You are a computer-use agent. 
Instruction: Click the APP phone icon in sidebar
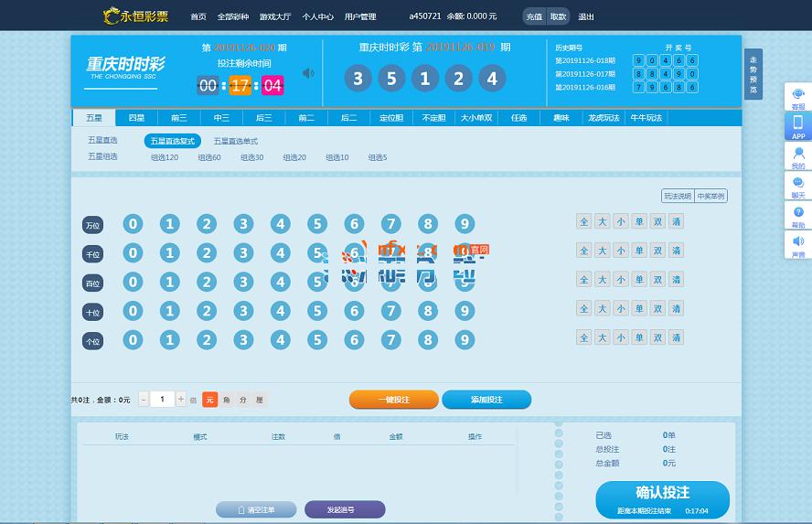coord(797,126)
